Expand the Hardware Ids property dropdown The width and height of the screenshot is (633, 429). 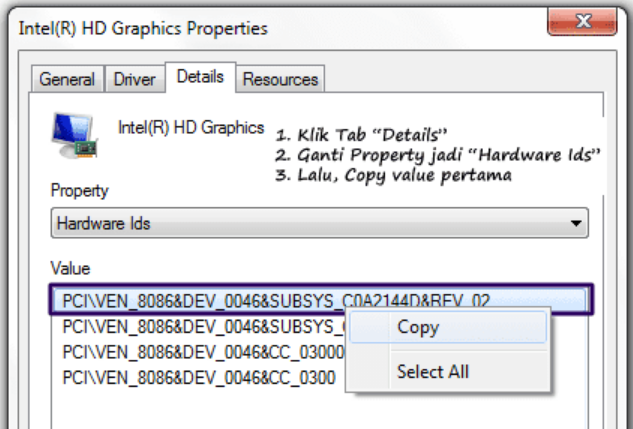[319, 223]
